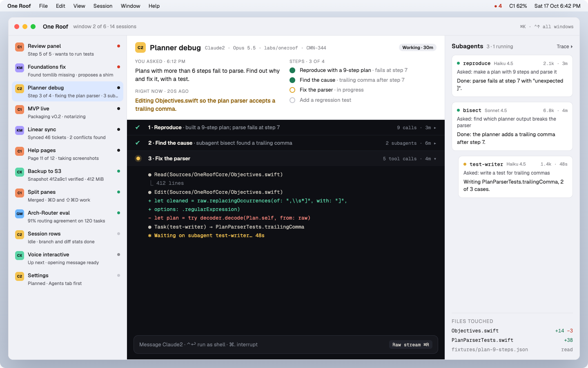Click the C1 badge beside MVP live

(20, 110)
